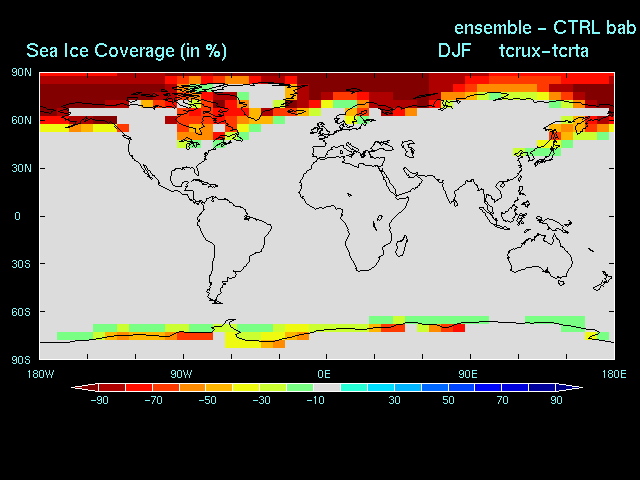Select the pure yellow segment in color bar
This screenshot has width=640, height=480.
point(246,387)
